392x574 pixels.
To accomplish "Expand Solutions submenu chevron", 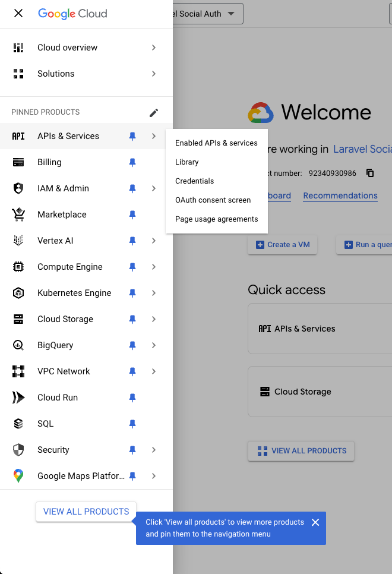I will coord(154,74).
